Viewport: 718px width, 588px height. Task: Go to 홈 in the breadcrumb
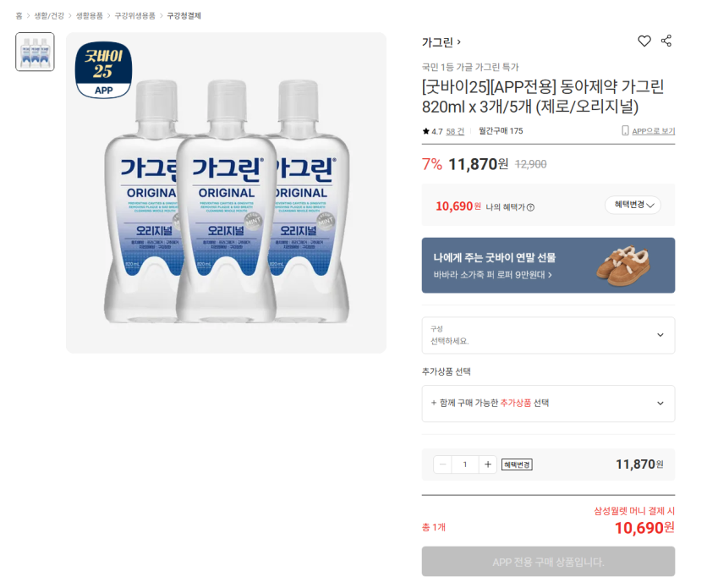(19, 16)
